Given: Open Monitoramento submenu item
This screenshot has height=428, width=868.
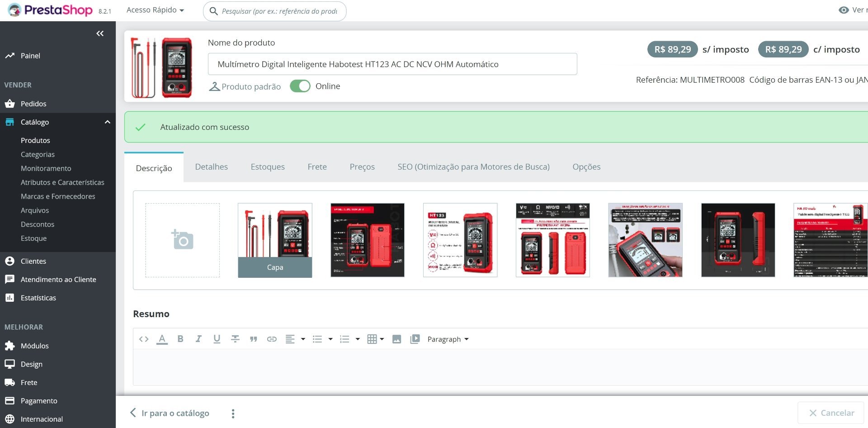Looking at the screenshot, I should click(x=46, y=168).
